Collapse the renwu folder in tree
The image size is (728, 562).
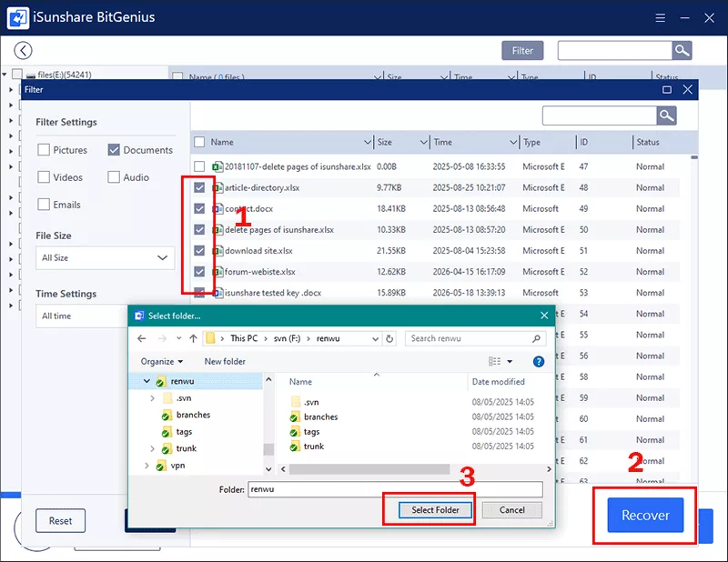click(147, 381)
